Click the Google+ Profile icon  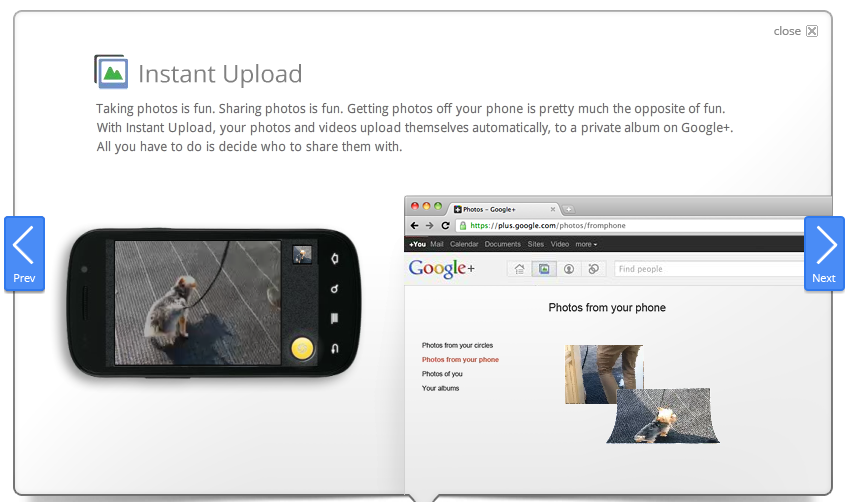[569, 269]
